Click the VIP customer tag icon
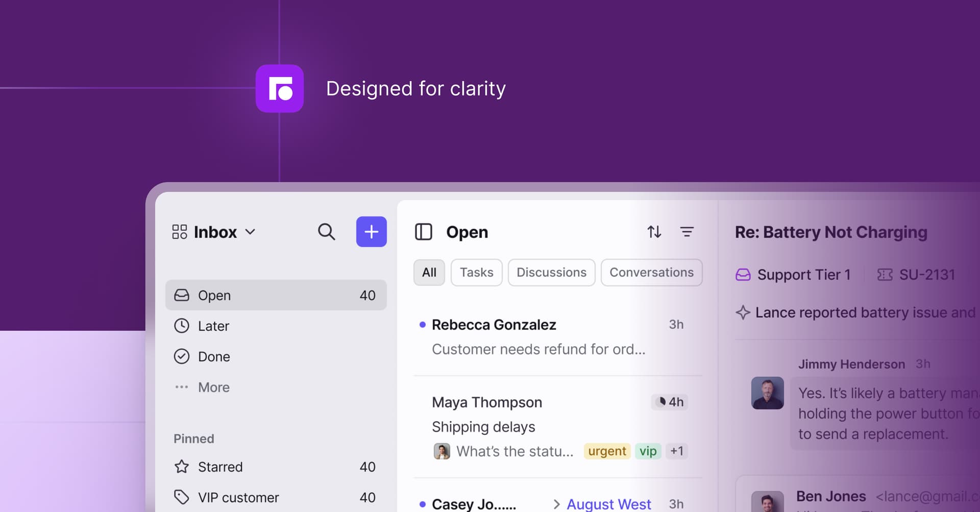 (x=182, y=496)
